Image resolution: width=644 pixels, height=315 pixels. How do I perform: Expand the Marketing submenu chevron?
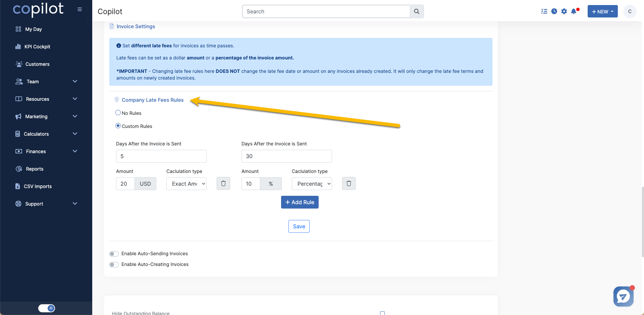click(75, 116)
